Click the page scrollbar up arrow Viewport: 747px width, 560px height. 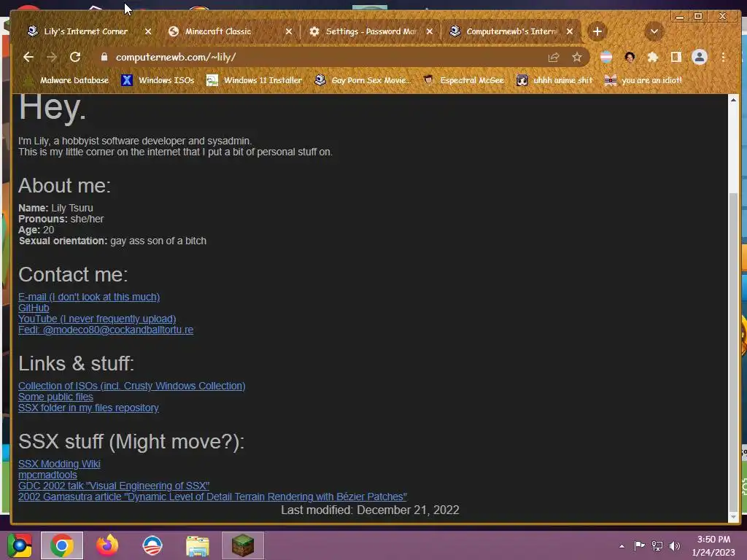733,99
